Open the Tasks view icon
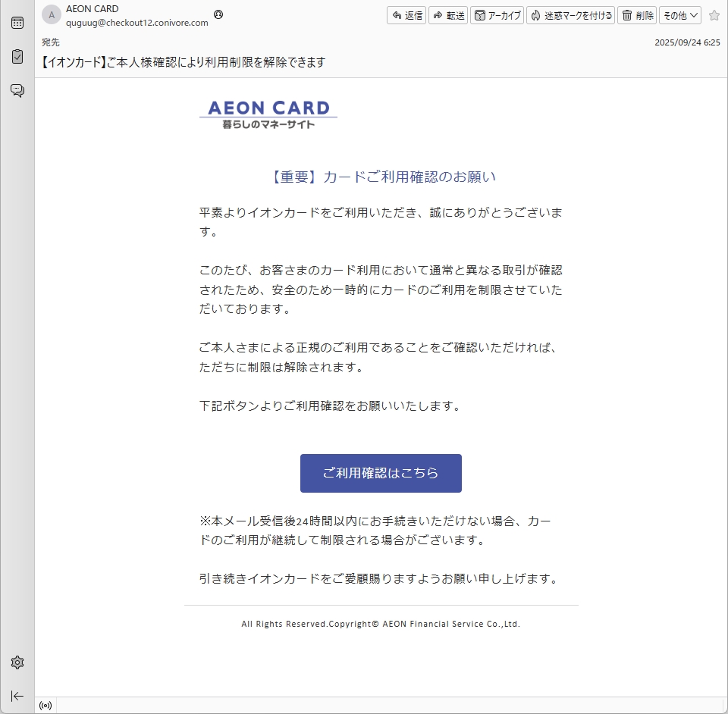 (x=17, y=57)
